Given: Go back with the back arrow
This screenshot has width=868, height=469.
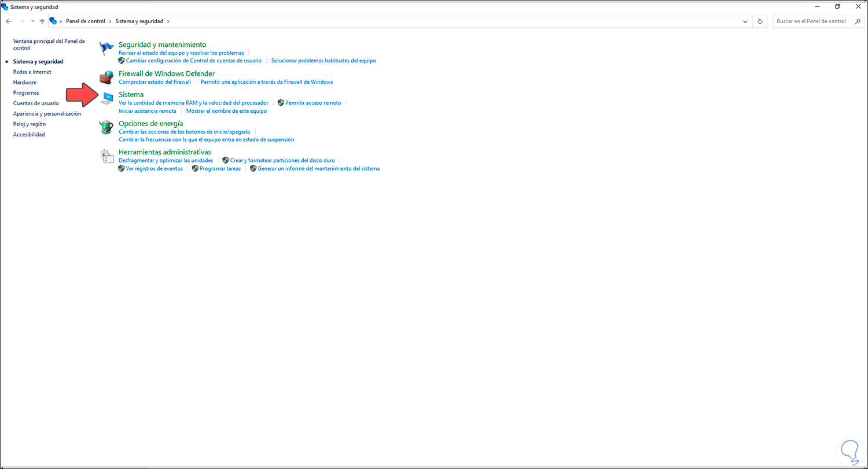Looking at the screenshot, I should [8, 21].
